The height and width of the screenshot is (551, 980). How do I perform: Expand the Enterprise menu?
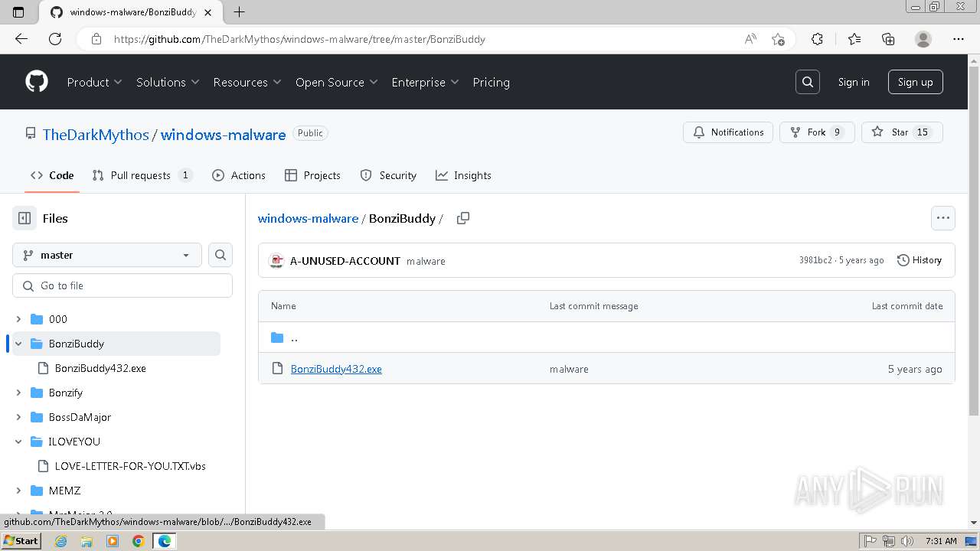tap(425, 82)
